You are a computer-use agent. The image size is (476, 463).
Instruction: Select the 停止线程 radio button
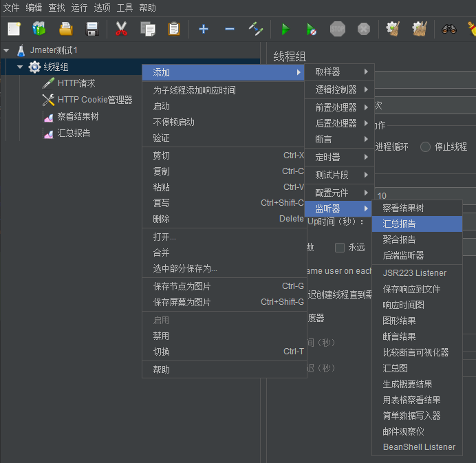tap(426, 147)
